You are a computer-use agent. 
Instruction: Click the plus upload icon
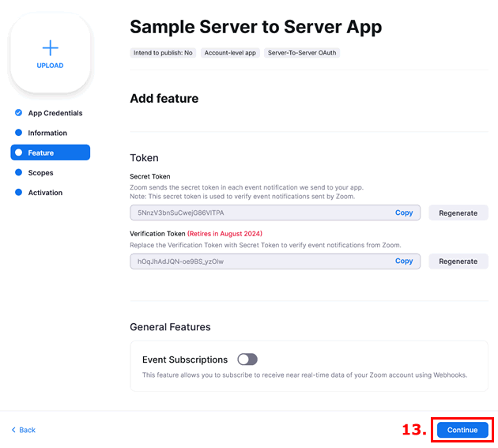(x=50, y=47)
